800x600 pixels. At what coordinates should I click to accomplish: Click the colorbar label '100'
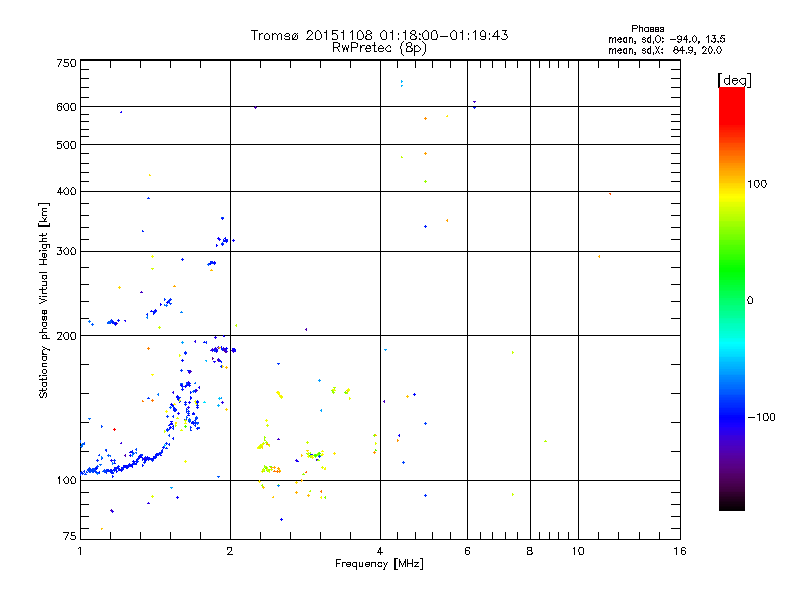[757, 184]
